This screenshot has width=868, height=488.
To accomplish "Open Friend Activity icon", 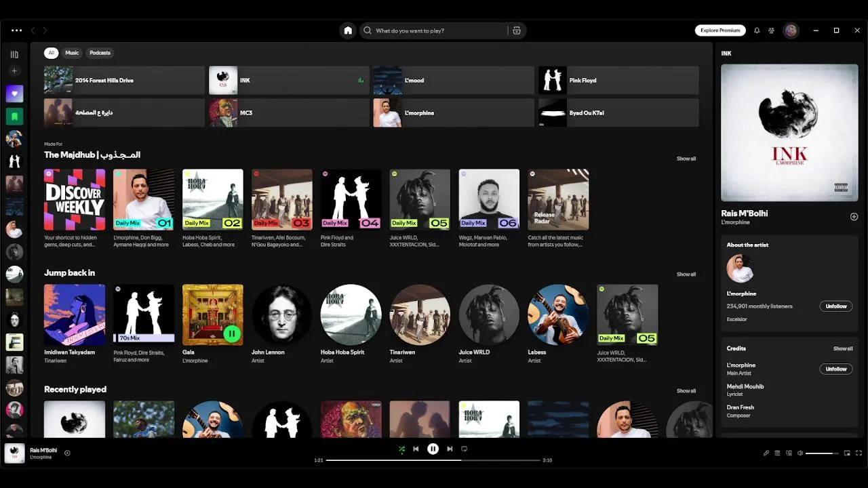I will 772,30.
